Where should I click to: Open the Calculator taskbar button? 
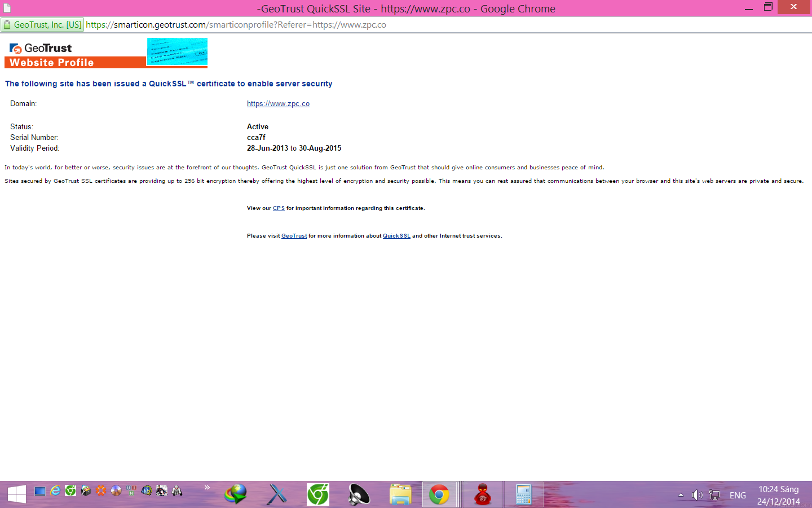tap(524, 494)
